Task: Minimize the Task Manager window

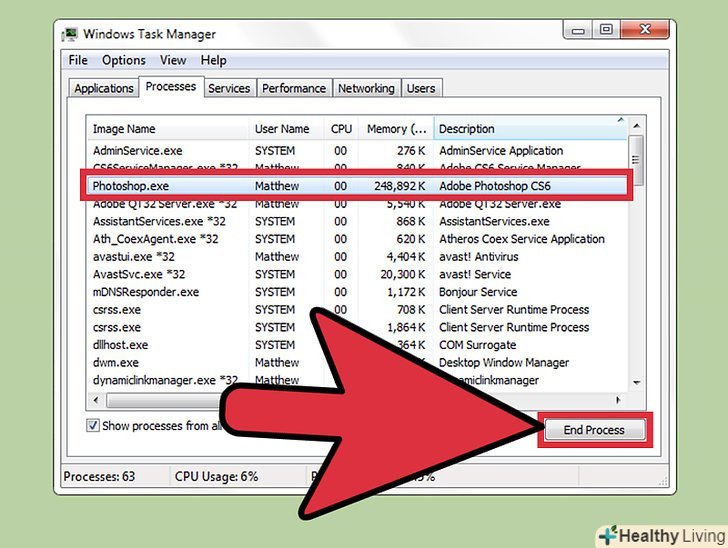Action: [578, 30]
